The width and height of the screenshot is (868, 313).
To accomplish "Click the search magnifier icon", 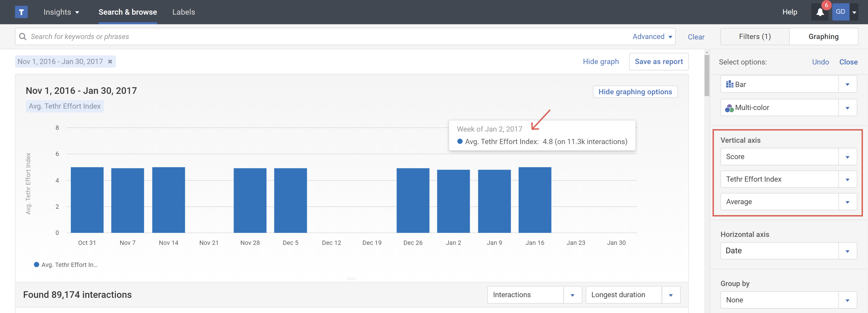I will 23,36.
